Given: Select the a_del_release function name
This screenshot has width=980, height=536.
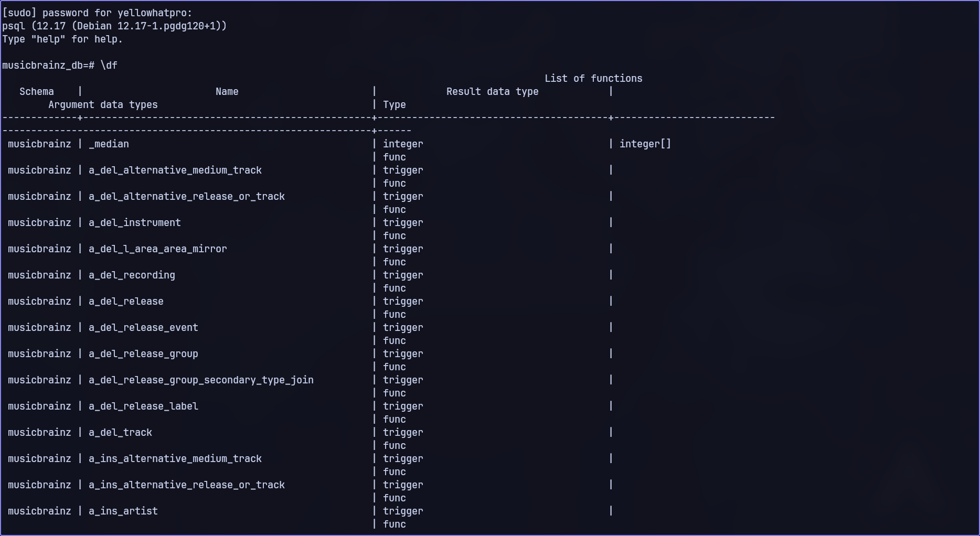Looking at the screenshot, I should pos(126,302).
